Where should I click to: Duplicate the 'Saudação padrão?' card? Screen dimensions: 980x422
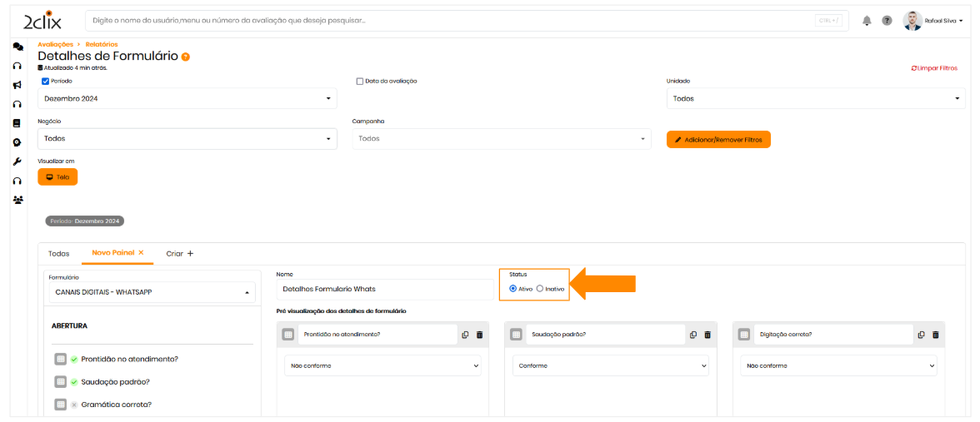pos(692,335)
